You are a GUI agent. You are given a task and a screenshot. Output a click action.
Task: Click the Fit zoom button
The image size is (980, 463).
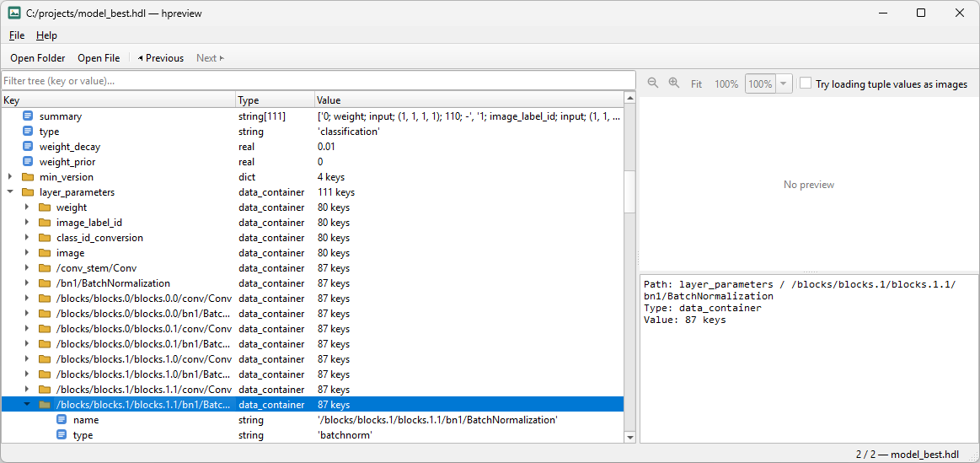(696, 83)
